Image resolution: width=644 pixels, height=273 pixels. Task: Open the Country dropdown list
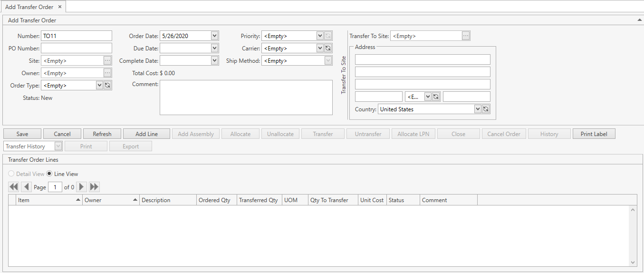point(478,109)
